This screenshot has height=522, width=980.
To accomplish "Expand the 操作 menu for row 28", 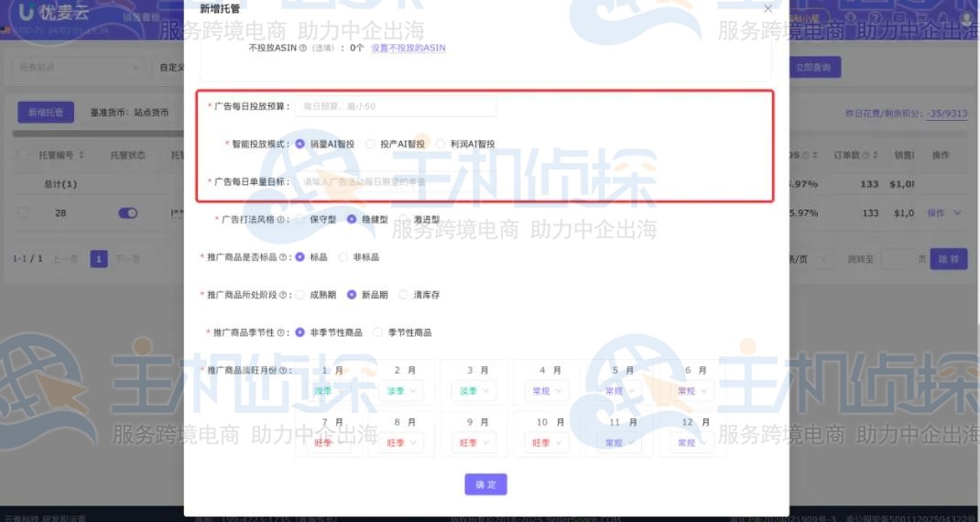I will pyautogui.click(x=943, y=213).
